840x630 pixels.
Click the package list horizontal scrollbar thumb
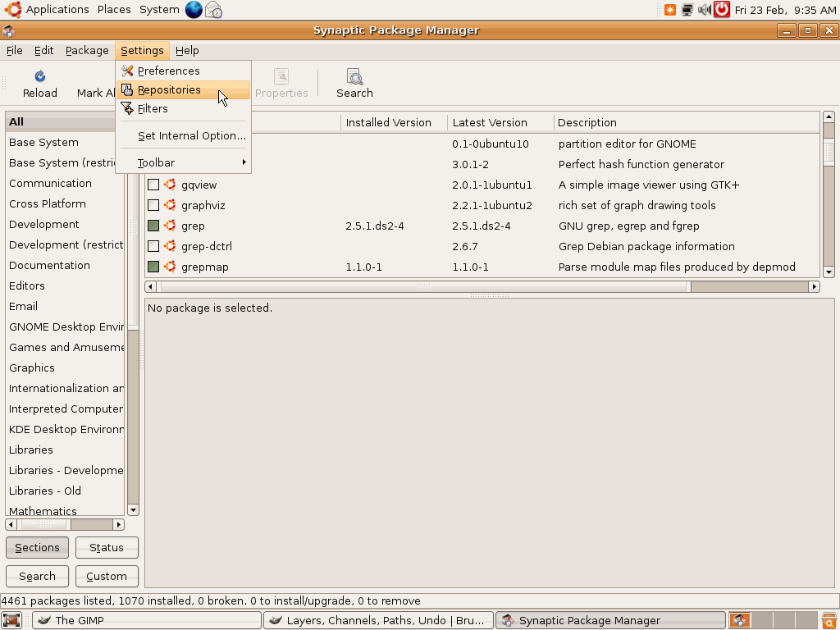coord(423,286)
